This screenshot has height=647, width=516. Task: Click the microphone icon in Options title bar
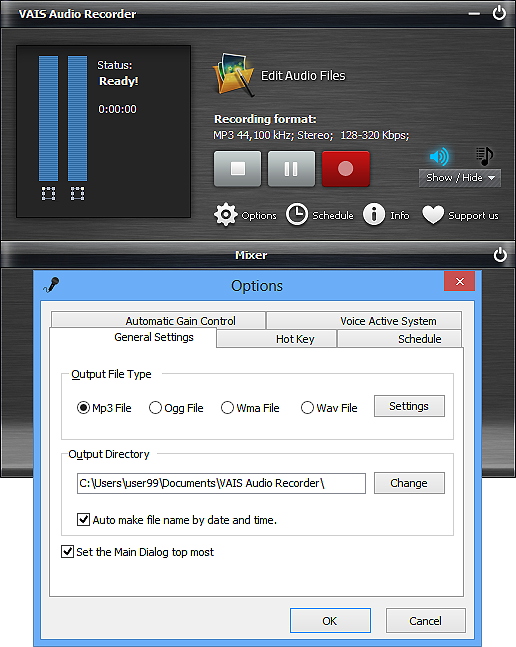[x=52, y=285]
